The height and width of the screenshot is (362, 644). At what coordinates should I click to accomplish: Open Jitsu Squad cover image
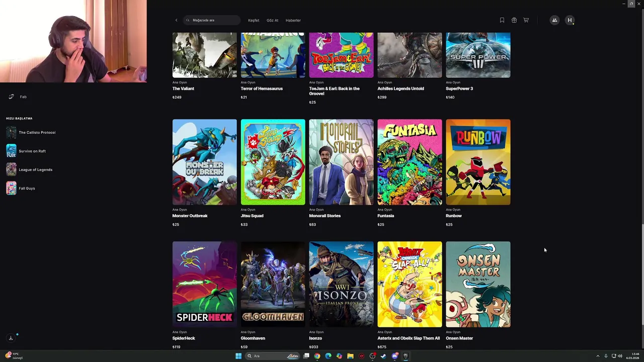coord(273,162)
